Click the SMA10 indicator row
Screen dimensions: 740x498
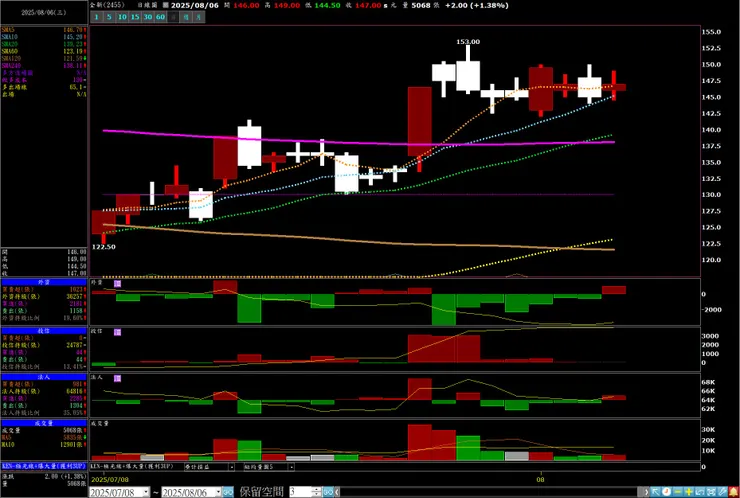click(44, 37)
